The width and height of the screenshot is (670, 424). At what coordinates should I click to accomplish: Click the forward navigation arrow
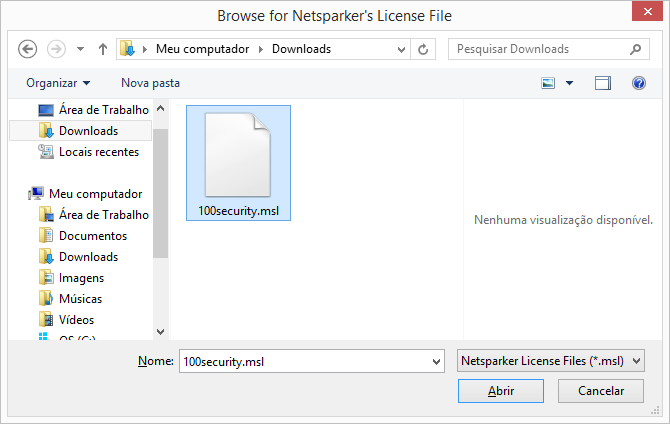click(56, 49)
